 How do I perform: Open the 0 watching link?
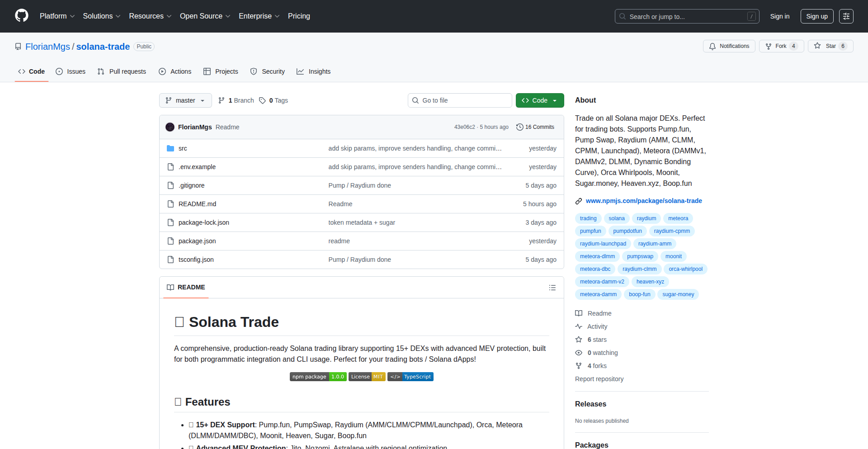click(602, 353)
